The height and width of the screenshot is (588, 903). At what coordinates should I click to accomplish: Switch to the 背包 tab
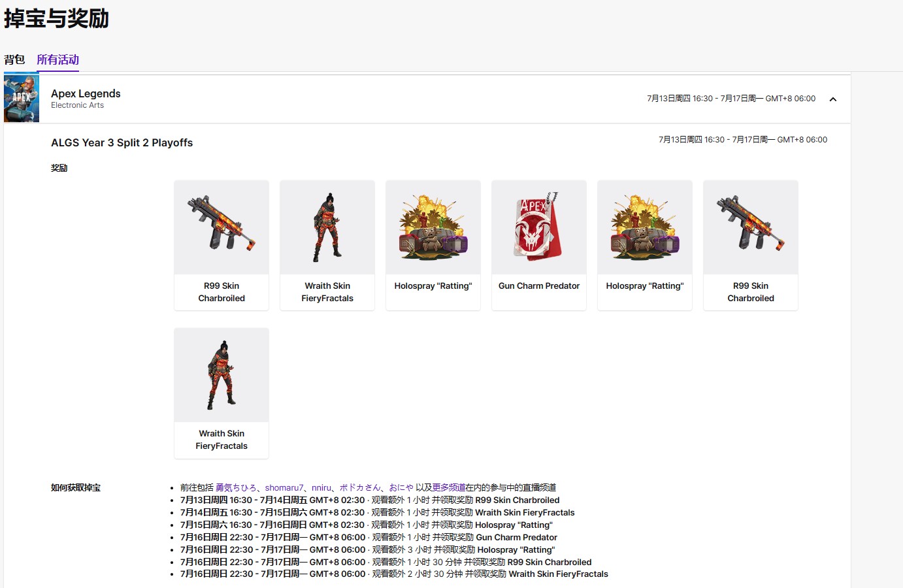coord(14,59)
